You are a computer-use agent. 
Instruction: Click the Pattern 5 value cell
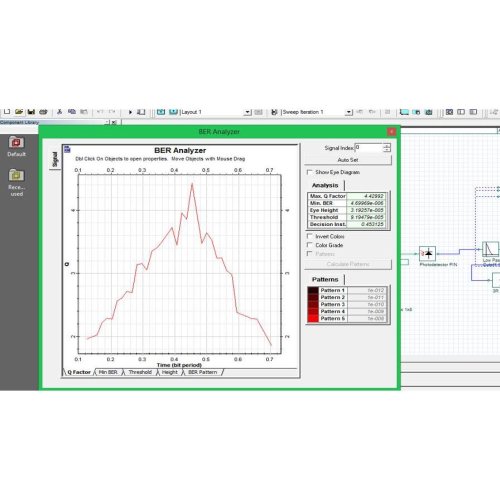367,318
